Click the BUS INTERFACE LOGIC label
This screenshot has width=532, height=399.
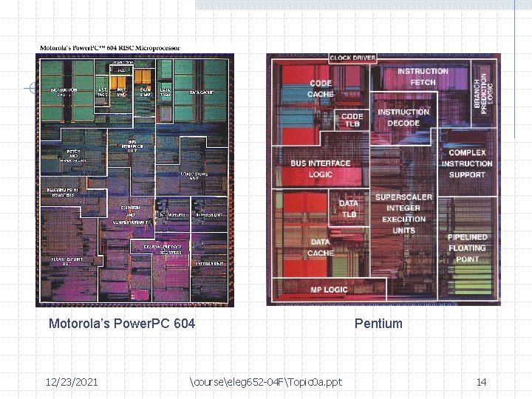pyautogui.click(x=320, y=168)
